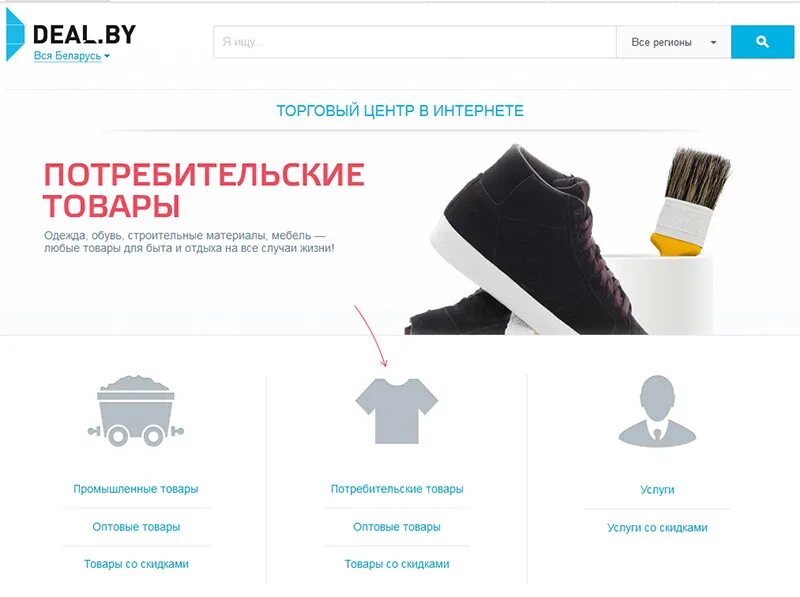This screenshot has height=597, width=800.
Task: Open the Потребительские товары link
Action: tap(397, 489)
